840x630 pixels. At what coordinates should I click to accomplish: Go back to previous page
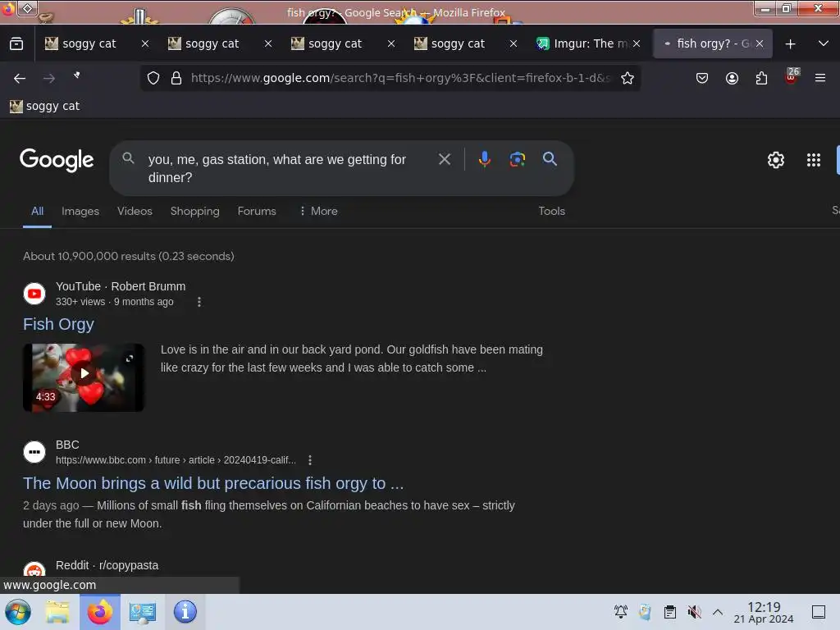pos(20,78)
